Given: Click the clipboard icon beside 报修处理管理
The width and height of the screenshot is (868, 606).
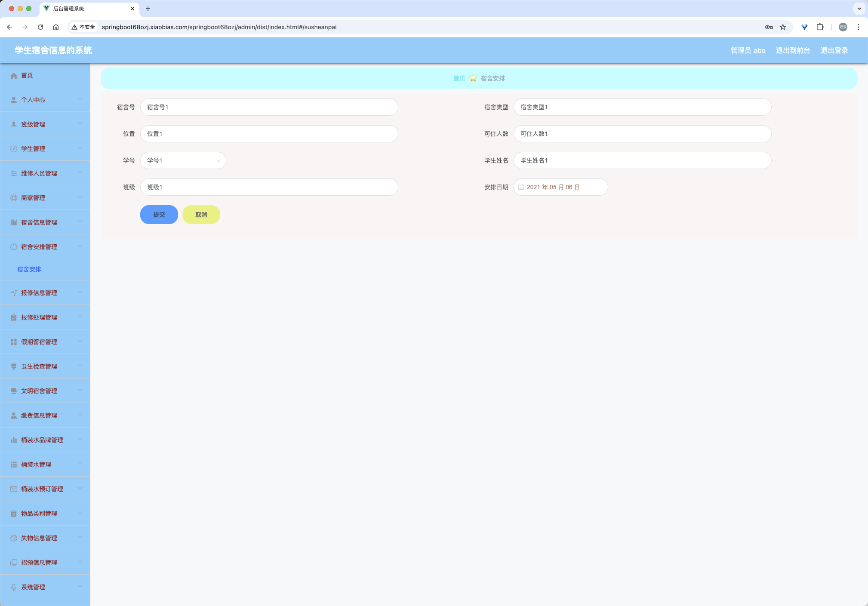Looking at the screenshot, I should tap(14, 318).
